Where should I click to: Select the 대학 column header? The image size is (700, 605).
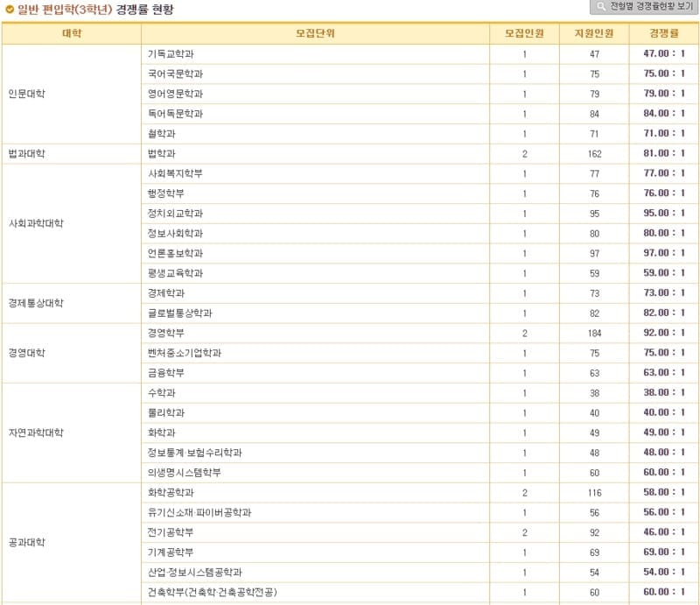click(x=72, y=33)
